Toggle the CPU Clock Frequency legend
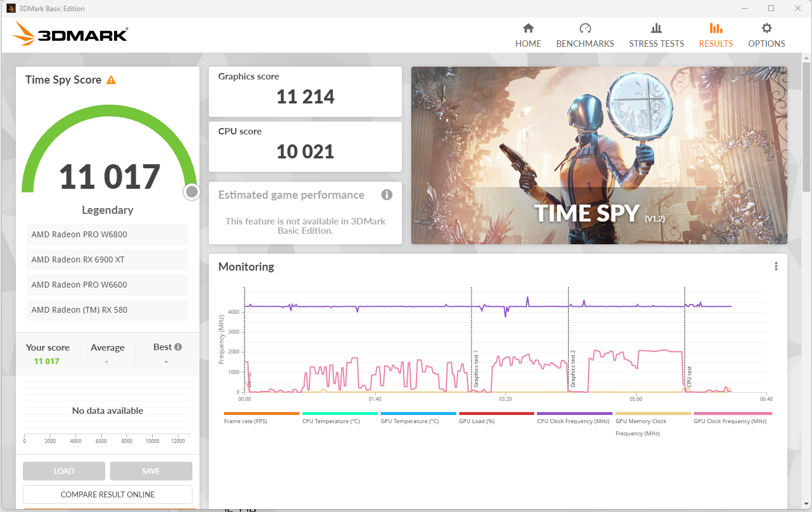Image resolution: width=812 pixels, height=512 pixels. 574,418
